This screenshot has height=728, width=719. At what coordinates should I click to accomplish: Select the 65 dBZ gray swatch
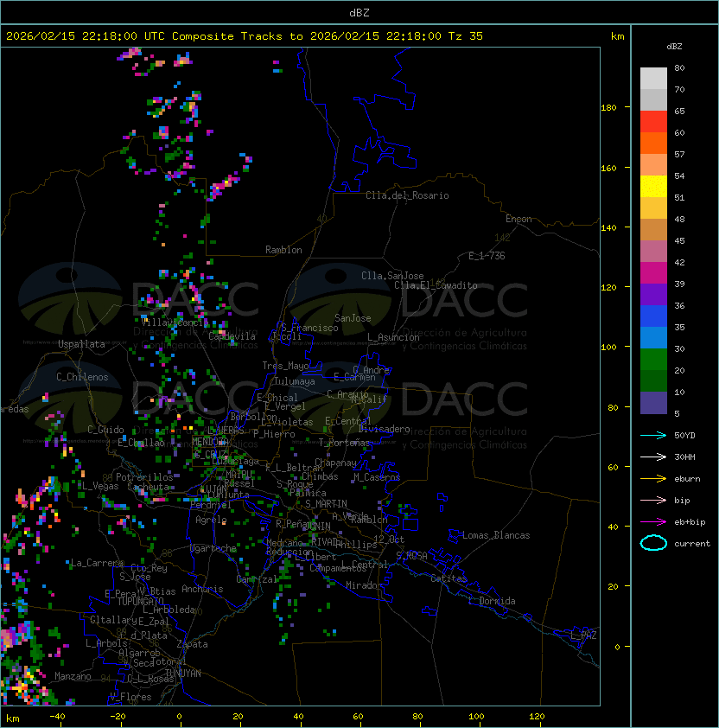click(653, 99)
